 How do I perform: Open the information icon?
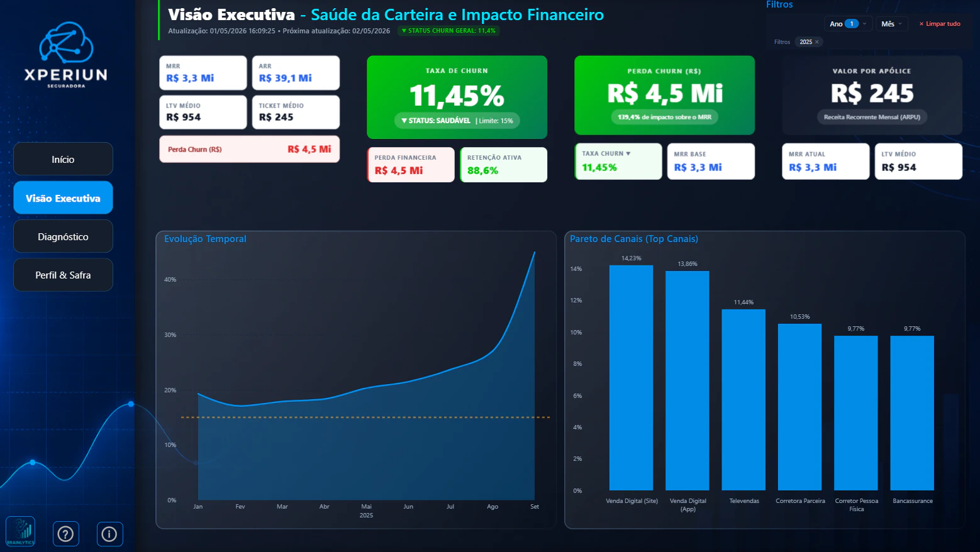pyautogui.click(x=109, y=534)
